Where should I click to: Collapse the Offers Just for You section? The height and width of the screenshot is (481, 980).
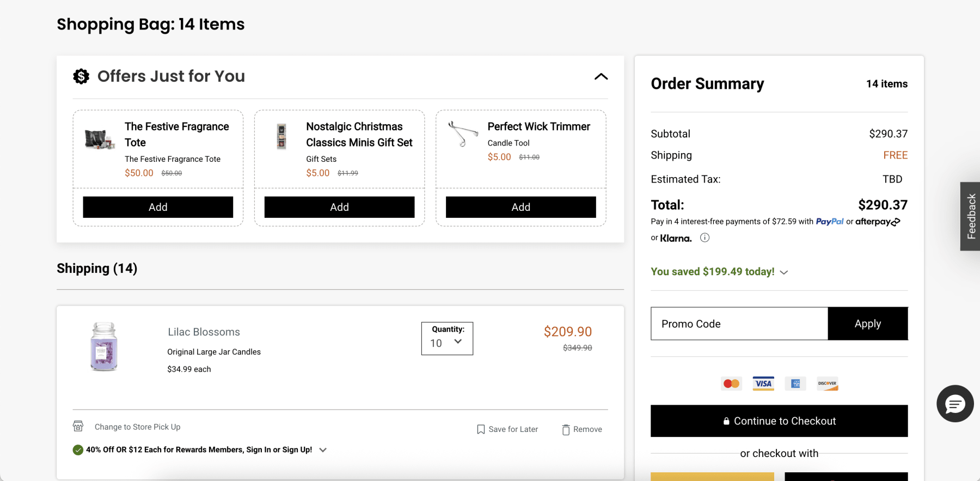point(601,77)
